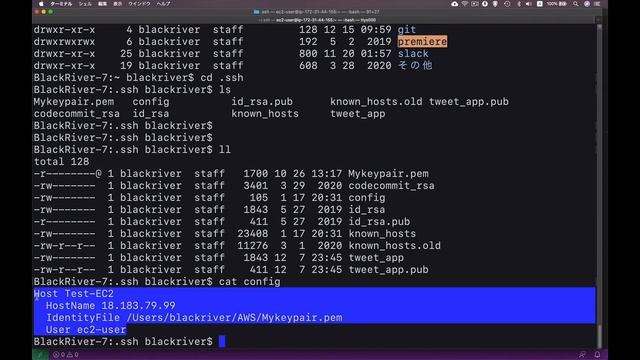Image resolution: width=640 pixels, height=360 pixels.
Task: Click the 23408 file size value
Action: pos(253,234)
